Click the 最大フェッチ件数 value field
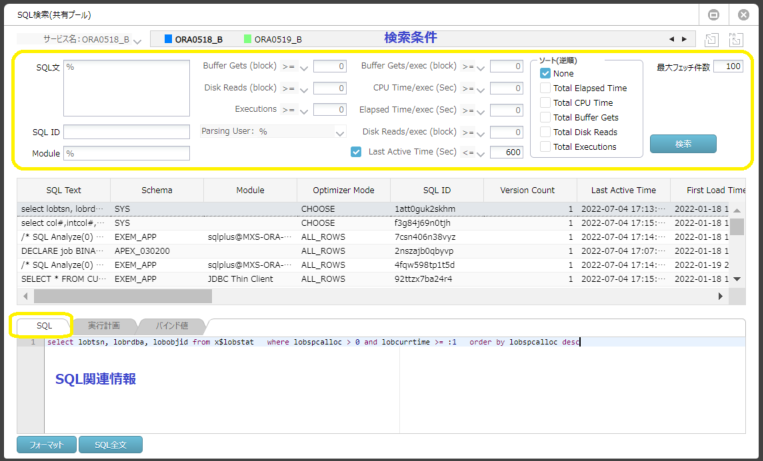The height and width of the screenshot is (461, 763). pyautogui.click(x=728, y=67)
